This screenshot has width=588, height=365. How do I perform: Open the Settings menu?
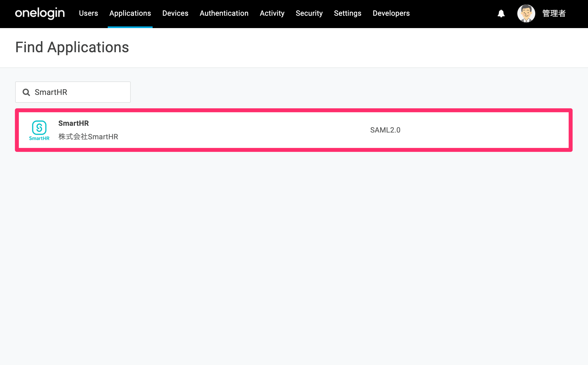point(348,13)
